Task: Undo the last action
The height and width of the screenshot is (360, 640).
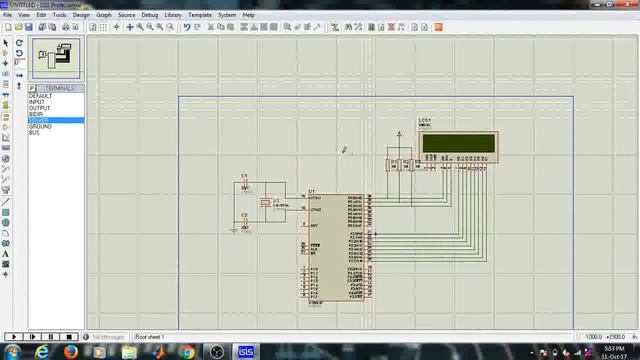Action: 187,27
